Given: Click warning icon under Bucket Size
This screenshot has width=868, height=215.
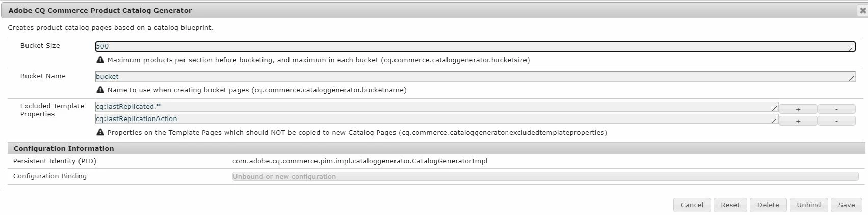Looking at the screenshot, I should click(100, 60).
